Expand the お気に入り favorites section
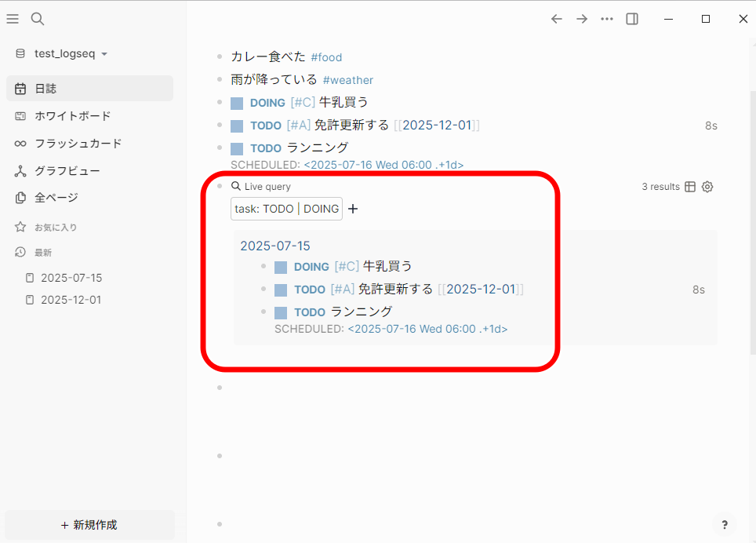 (56, 227)
